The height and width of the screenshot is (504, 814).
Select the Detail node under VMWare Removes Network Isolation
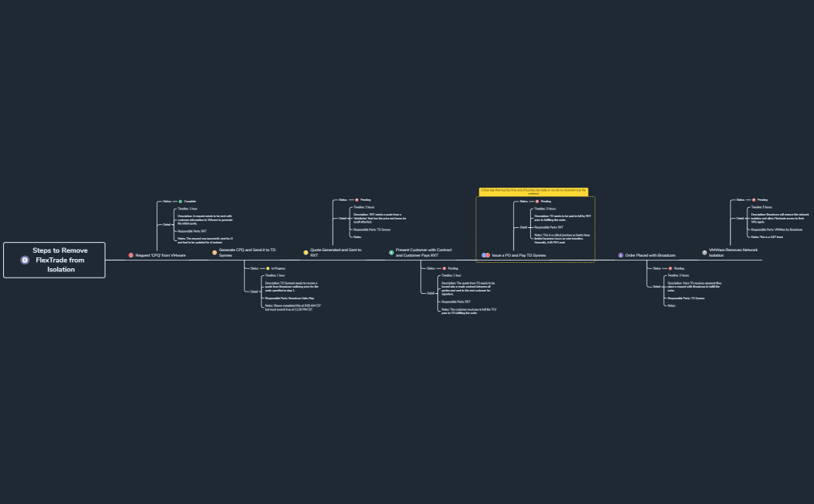click(739, 219)
